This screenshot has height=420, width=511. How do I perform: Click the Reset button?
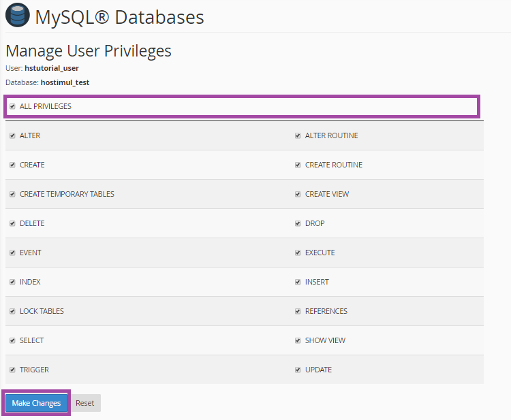pos(85,403)
